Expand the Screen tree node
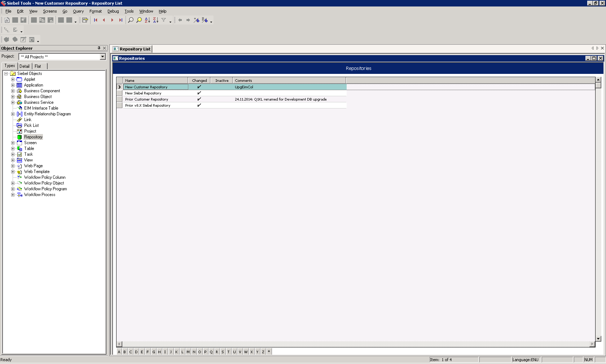 coord(13,143)
